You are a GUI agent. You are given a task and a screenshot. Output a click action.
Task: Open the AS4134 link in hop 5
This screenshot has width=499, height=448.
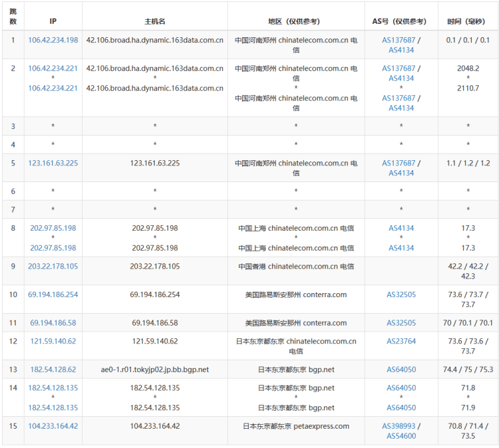(401, 173)
